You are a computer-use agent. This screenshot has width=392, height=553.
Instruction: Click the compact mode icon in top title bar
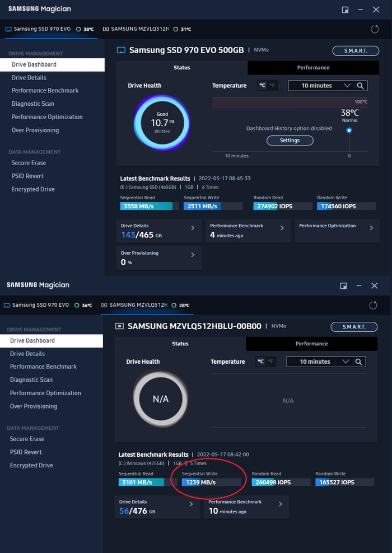click(345, 10)
